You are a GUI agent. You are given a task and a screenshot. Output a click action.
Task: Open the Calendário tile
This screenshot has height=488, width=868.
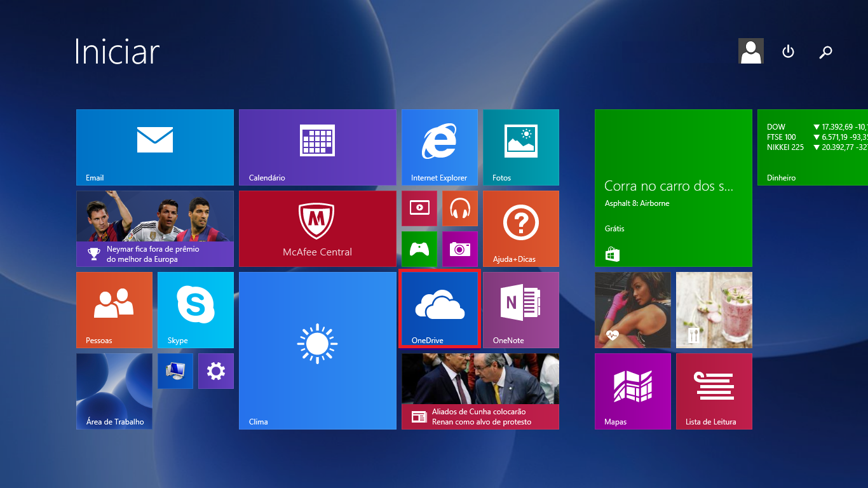(x=317, y=147)
